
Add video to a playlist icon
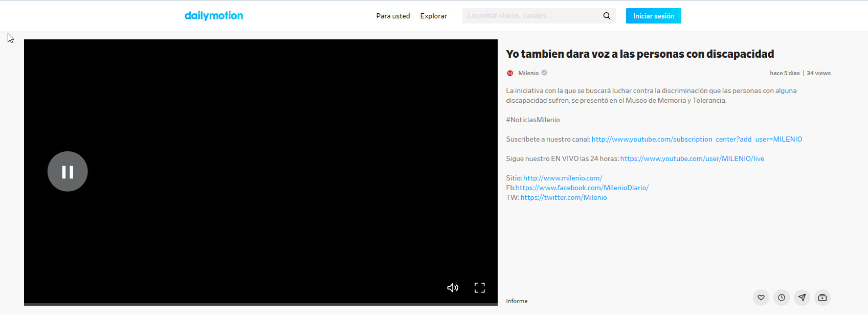pos(822,298)
